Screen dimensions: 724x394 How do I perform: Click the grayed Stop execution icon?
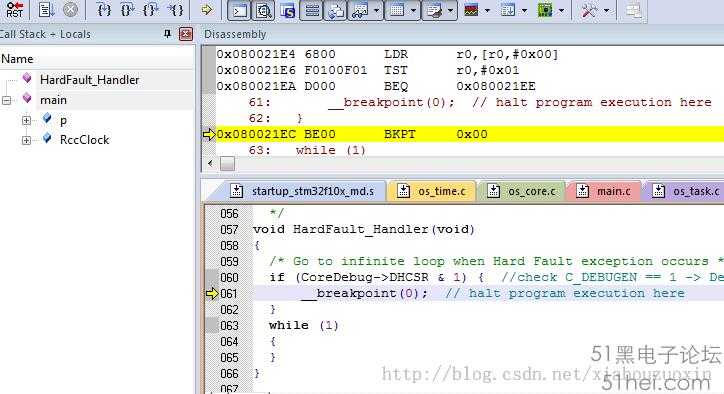(70, 10)
